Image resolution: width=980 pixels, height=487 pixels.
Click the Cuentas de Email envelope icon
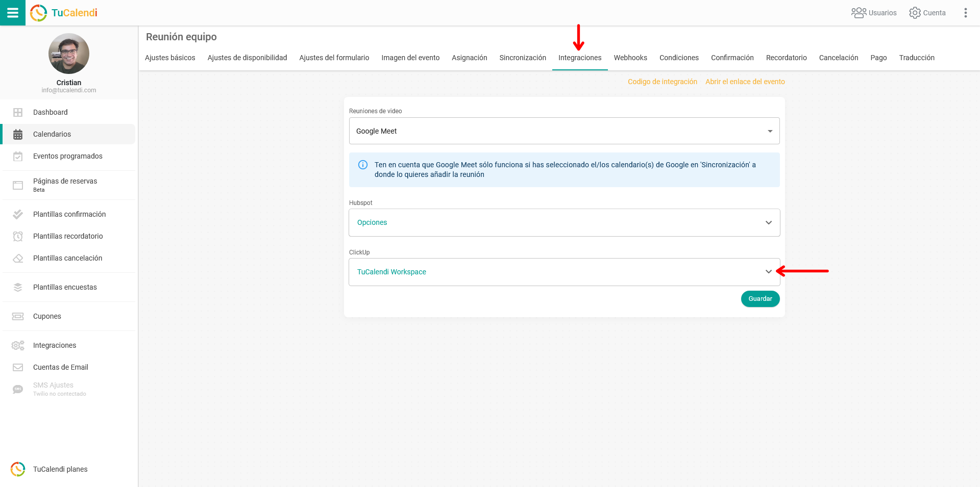tap(18, 367)
